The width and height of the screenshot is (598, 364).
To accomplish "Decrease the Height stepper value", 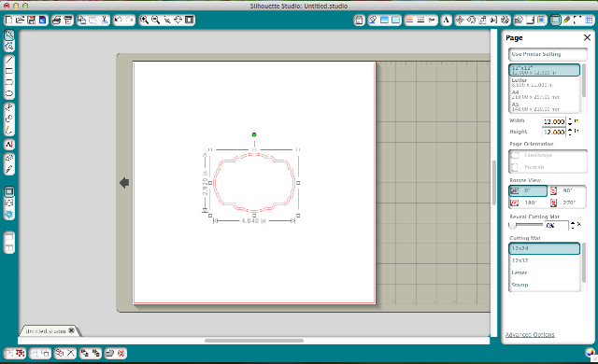I will 570,134.
